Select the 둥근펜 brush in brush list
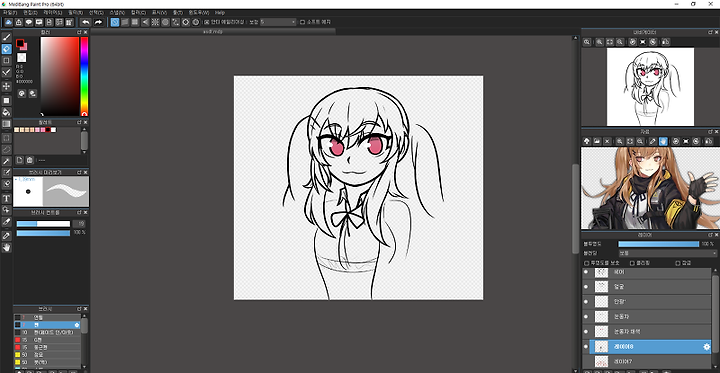Screen dimensions: 720x373 pyautogui.click(x=47, y=347)
